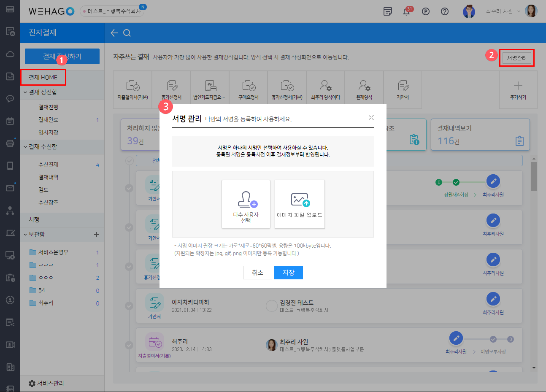This screenshot has height=392, width=546.
Task: Open the calendar icon in left sidebar
Action: (x=10, y=121)
